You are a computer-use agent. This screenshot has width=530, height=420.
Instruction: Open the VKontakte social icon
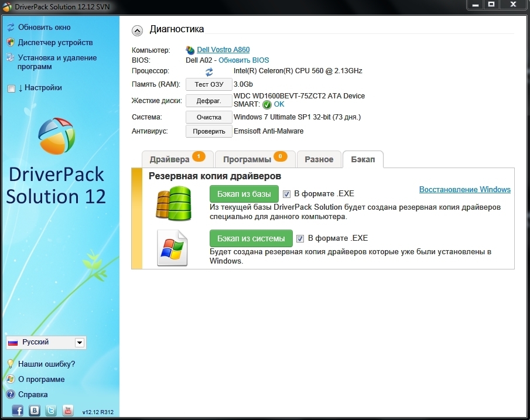[35, 410]
